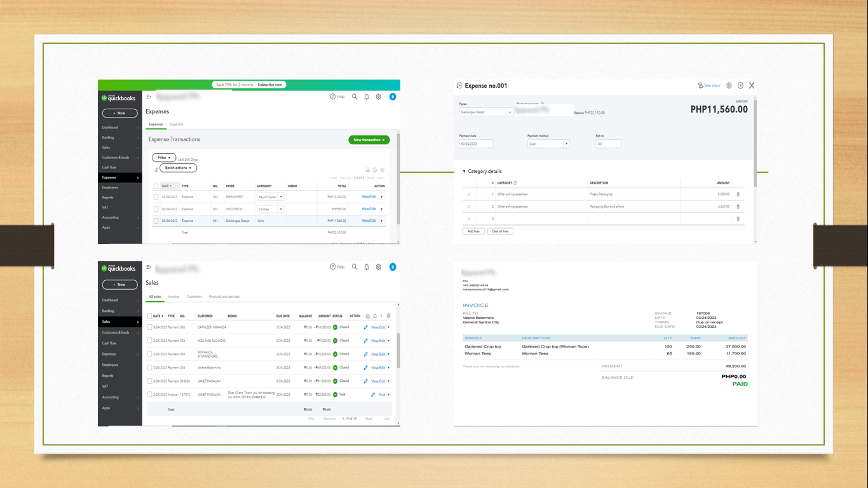Screen dimensions: 868x488
Task: Click View/Edit for SOCOTECO expense
Action: click(x=369, y=209)
